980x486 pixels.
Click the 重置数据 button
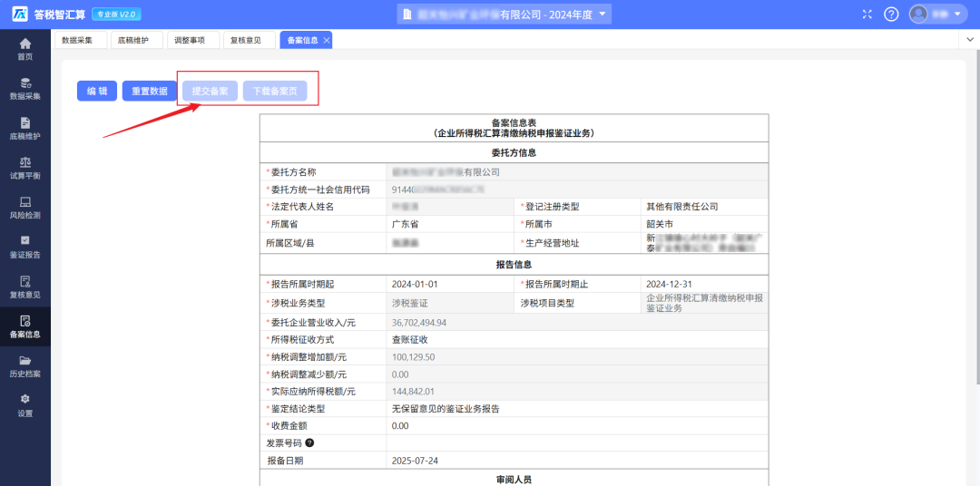coord(150,91)
